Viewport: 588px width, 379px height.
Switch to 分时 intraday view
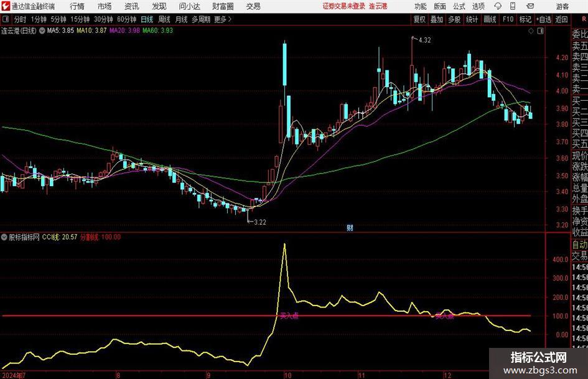coord(21,19)
